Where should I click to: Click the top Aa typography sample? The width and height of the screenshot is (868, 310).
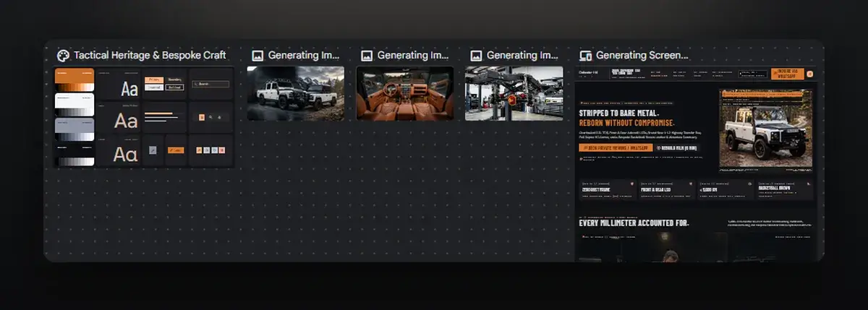click(129, 90)
